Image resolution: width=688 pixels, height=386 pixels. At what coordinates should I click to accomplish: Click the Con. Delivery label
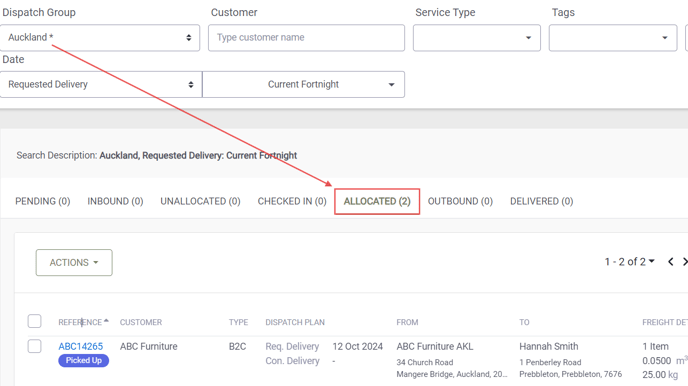tap(292, 361)
